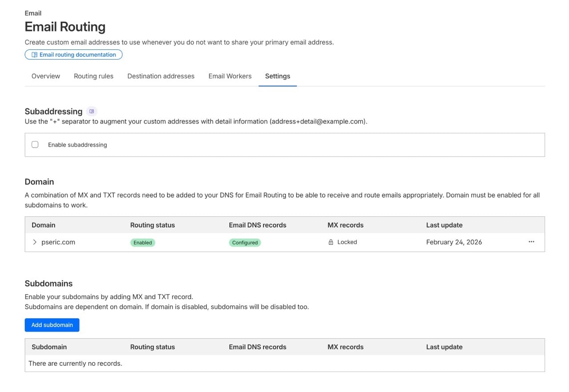Click the Email breadcrumb label
The image size is (569, 392).
pos(33,13)
